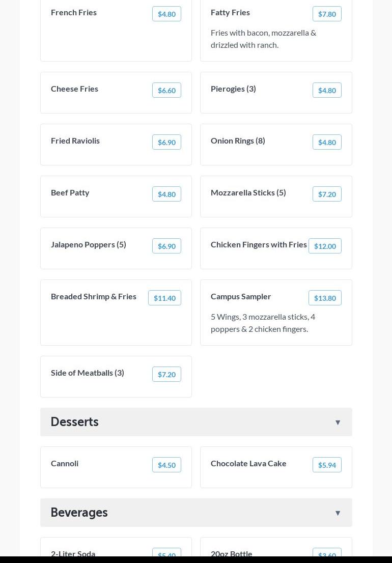Click the Beef Patty $4.80 button

(166, 194)
